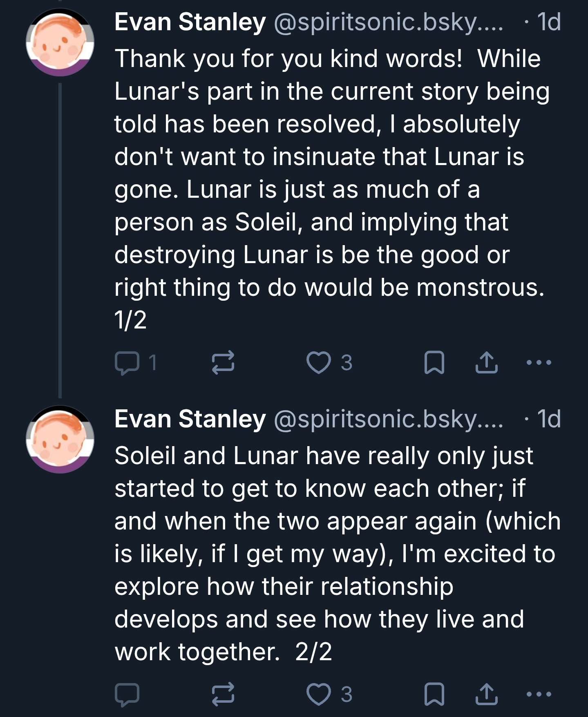Screen dimensions: 588x717
Task: Open more options for second post
Action: coord(539,694)
